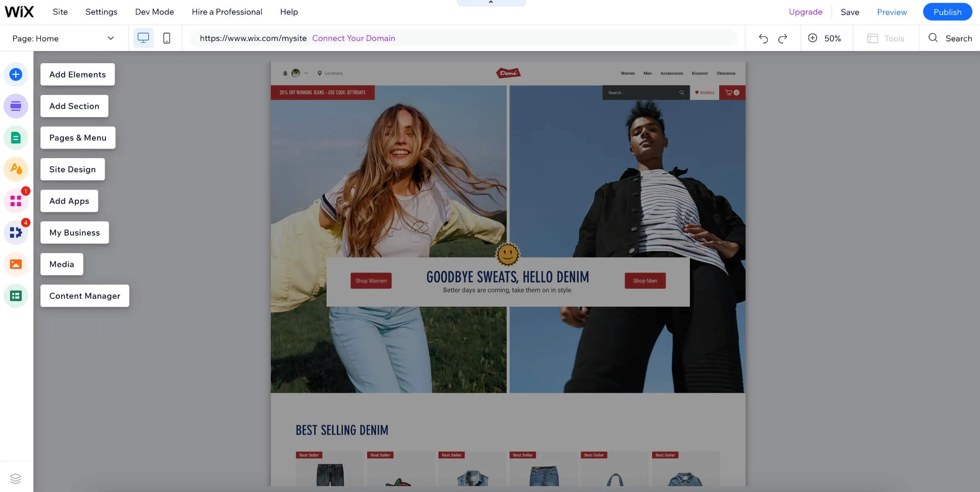Switch to desktop editor view

point(143,38)
